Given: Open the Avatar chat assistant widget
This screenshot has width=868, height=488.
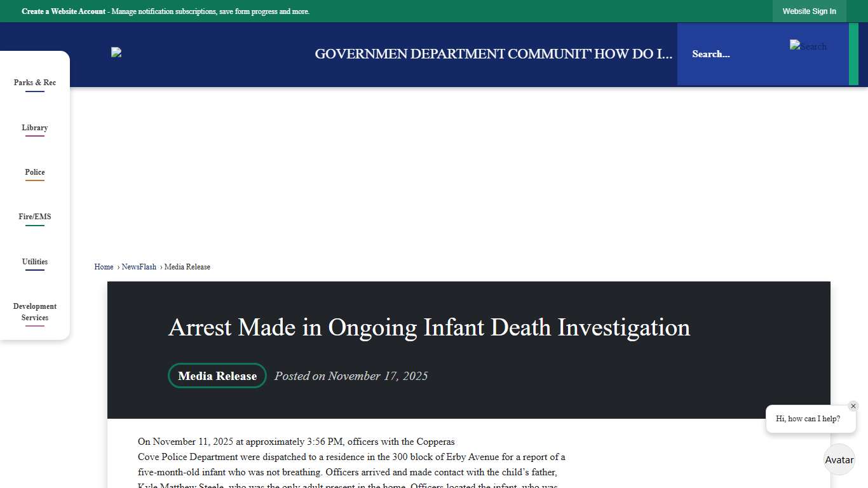Looking at the screenshot, I should coord(839,459).
